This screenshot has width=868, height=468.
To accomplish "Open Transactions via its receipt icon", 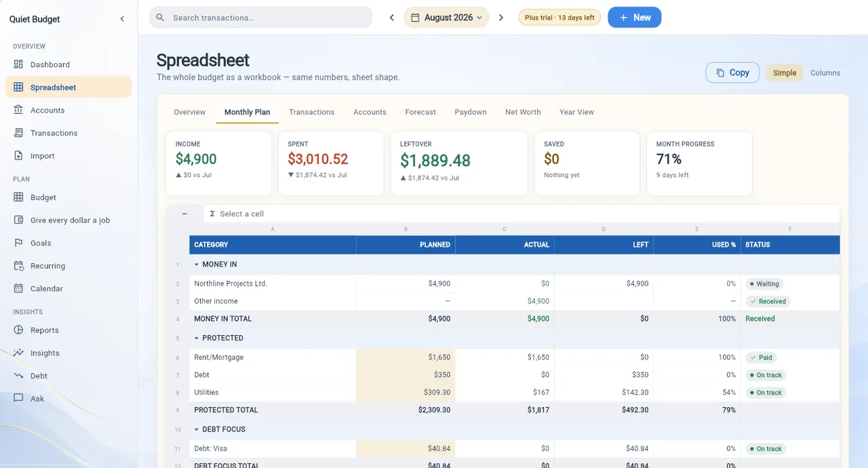I will coord(18,133).
